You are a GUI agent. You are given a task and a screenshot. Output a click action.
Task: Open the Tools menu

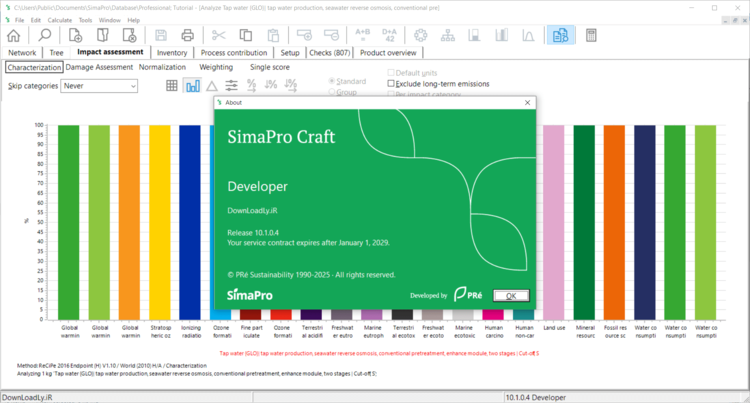(85, 20)
